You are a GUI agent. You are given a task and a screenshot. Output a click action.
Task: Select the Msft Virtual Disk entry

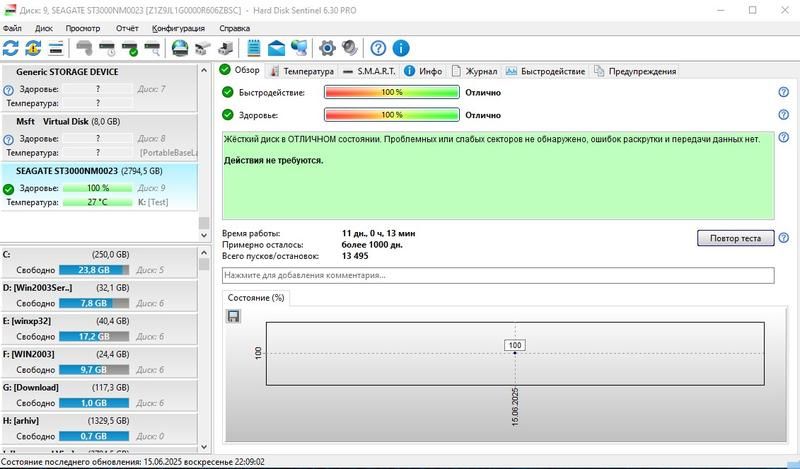(x=98, y=137)
